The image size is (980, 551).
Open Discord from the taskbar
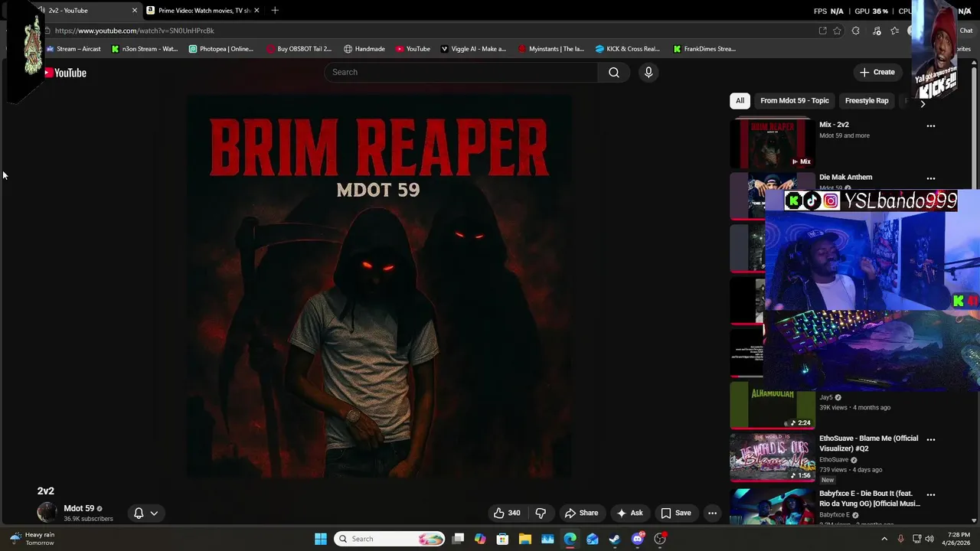[x=638, y=539]
